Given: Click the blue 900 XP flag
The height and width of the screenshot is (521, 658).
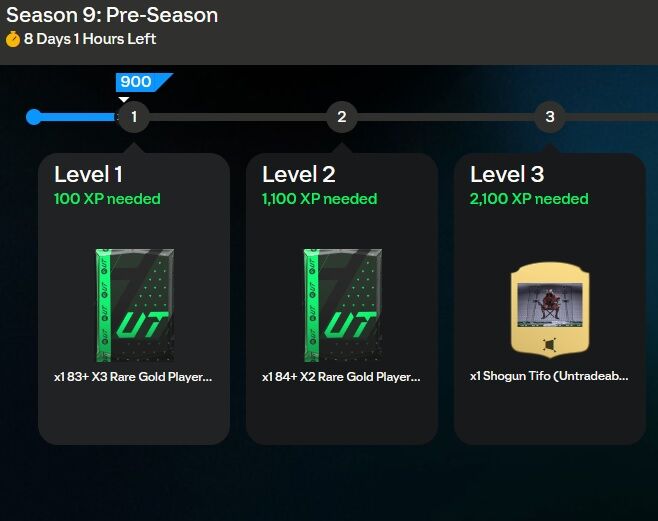Looking at the screenshot, I should coord(143,82).
